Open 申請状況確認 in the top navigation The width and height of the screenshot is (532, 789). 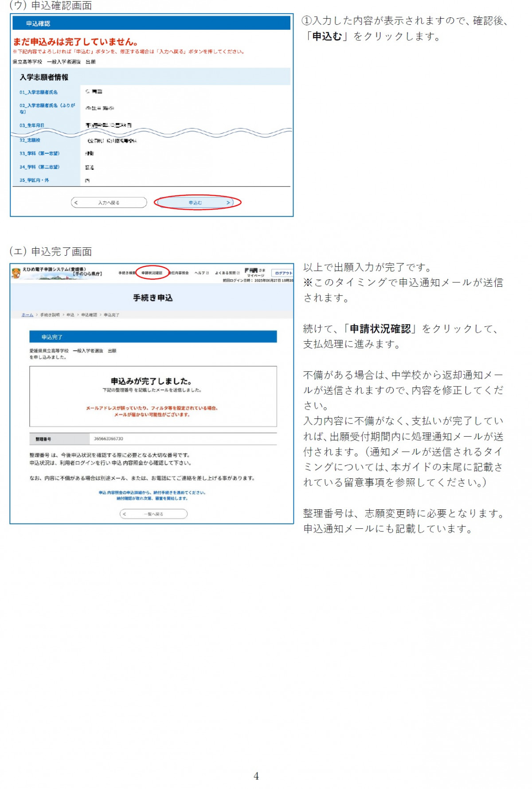tap(152, 273)
